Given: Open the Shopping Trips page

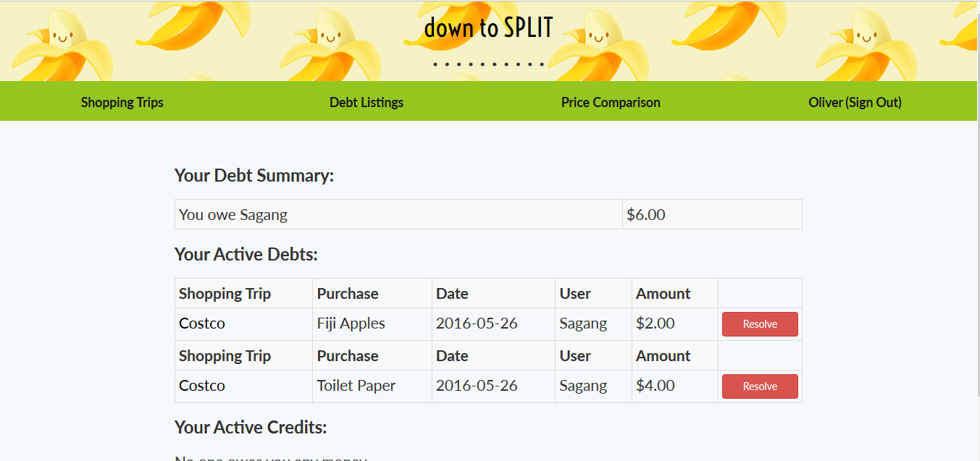Looking at the screenshot, I should 122,102.
